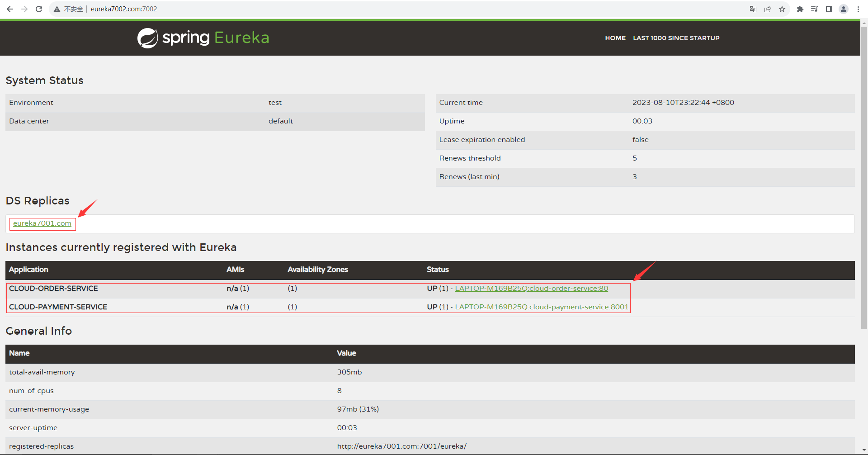Select CLOUD-ORDER-SERVICE application name
Viewport: 868px width, 455px height.
[53, 289]
